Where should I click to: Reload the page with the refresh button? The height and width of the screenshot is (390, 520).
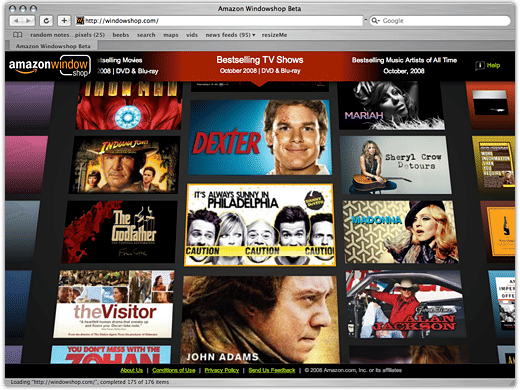46,21
